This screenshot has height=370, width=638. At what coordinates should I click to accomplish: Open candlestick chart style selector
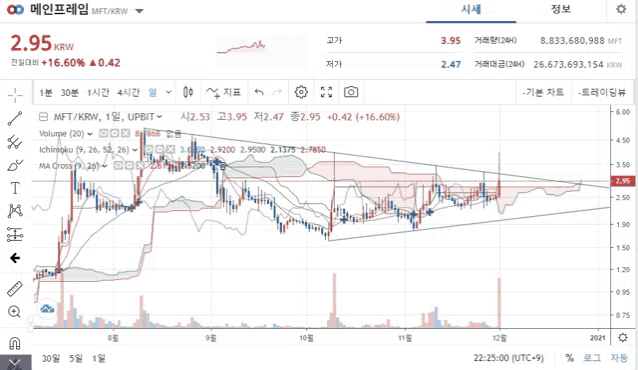(x=188, y=92)
